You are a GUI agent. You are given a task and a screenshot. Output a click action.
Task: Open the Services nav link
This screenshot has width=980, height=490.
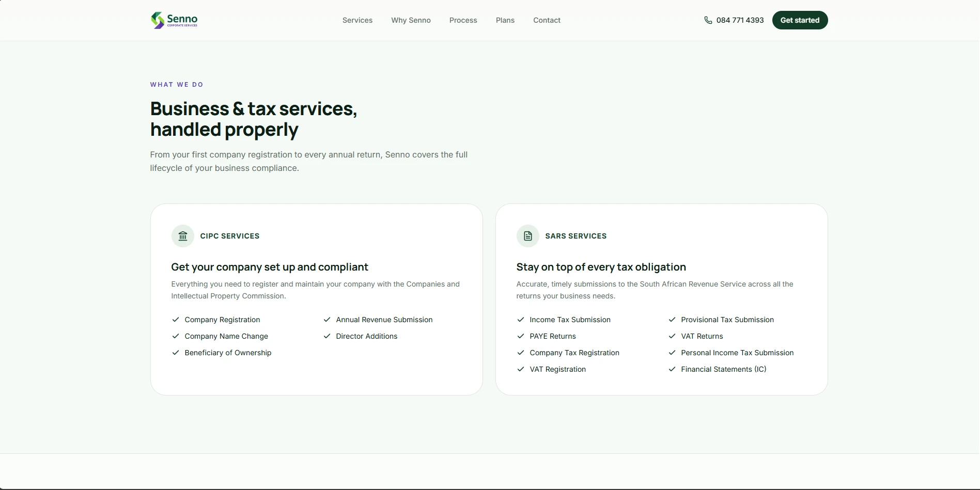(357, 20)
